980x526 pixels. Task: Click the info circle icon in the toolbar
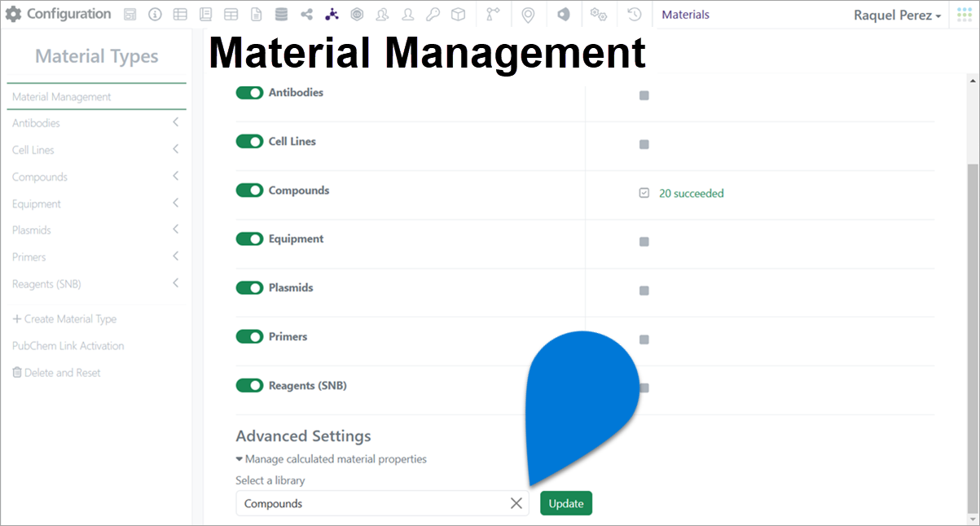click(x=155, y=15)
